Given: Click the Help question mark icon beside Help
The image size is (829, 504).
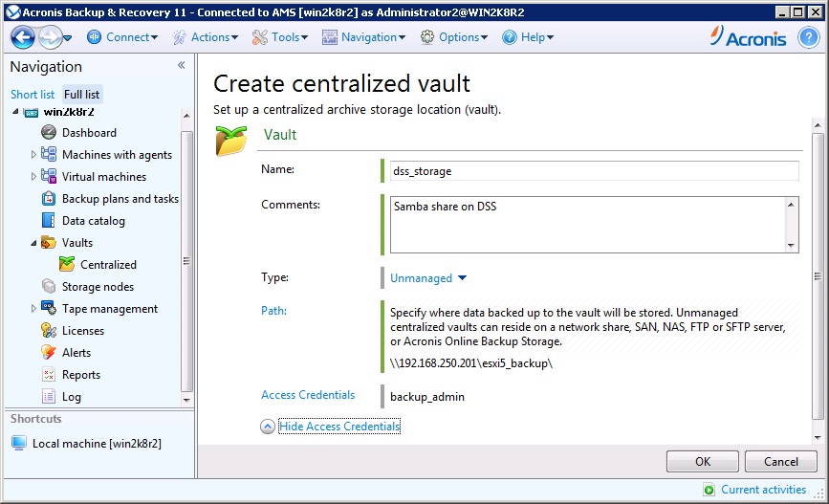Looking at the screenshot, I should [x=509, y=37].
